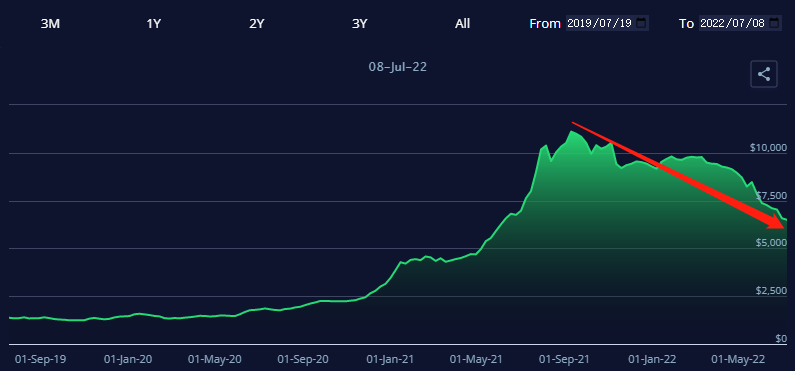Open calendar picker for From date
Screen dimensions: 795x371
[x=641, y=23]
